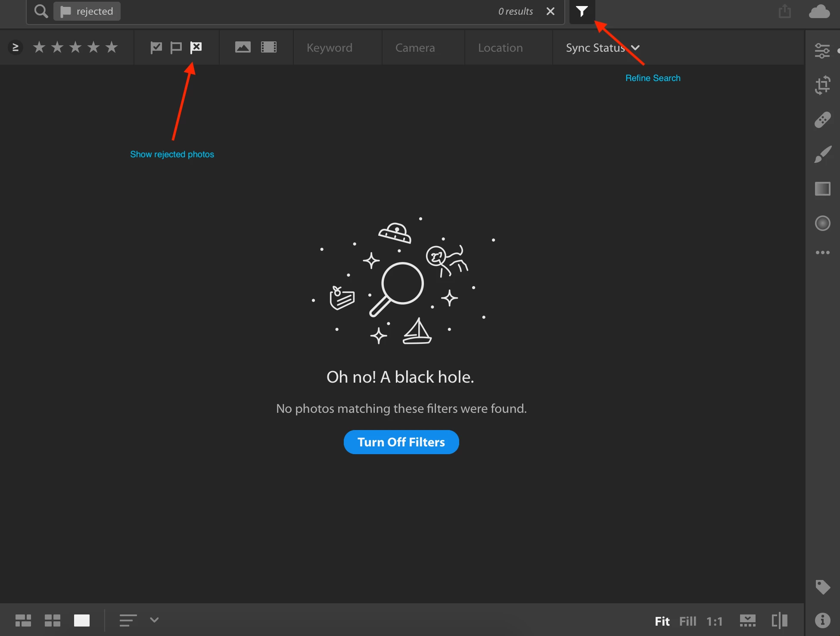Select the Crop and Rotate tool
Screen dimensions: 840x636
coord(822,85)
